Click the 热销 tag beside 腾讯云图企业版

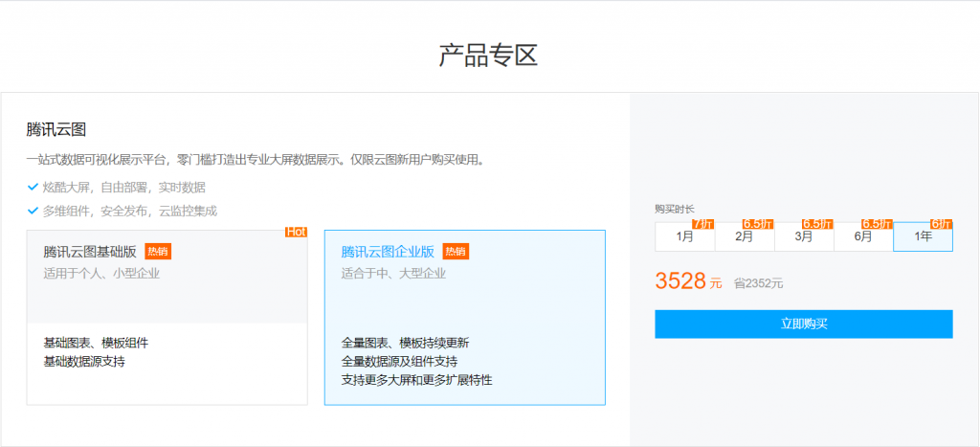pos(456,252)
